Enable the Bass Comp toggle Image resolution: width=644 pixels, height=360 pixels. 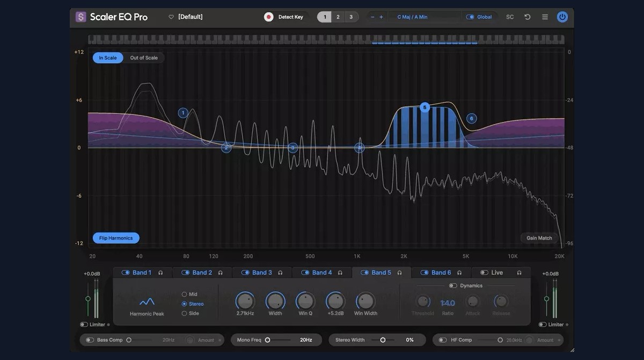pos(90,340)
